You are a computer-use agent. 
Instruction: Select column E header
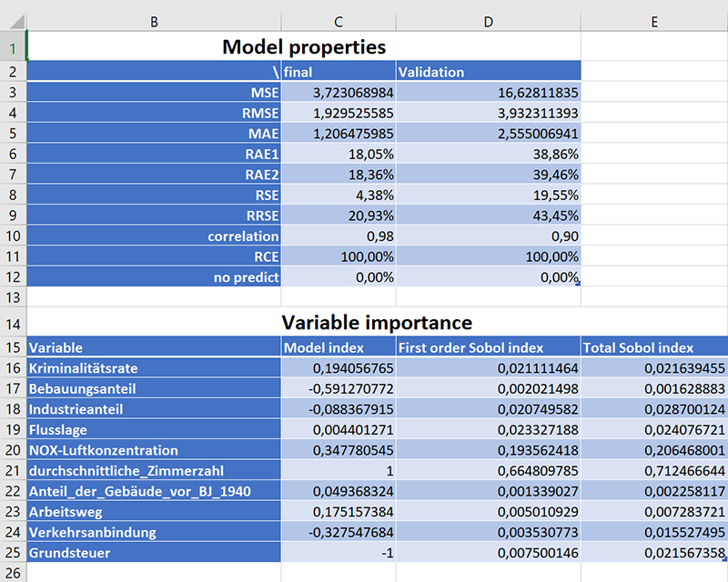click(x=654, y=21)
